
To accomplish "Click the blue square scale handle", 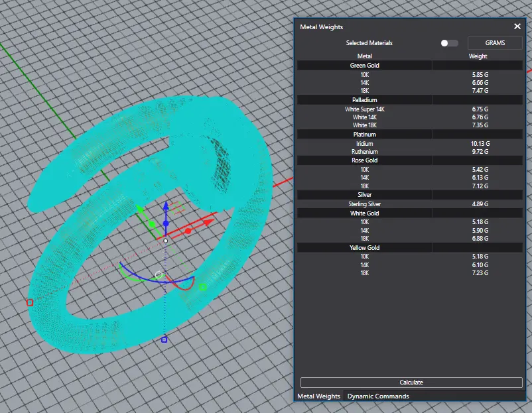I will point(165,340).
